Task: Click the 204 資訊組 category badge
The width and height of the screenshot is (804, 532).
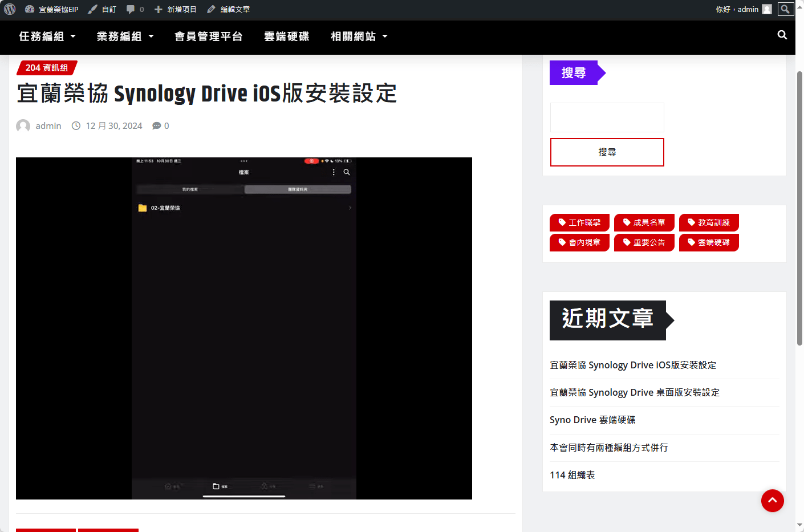Action: click(x=47, y=68)
